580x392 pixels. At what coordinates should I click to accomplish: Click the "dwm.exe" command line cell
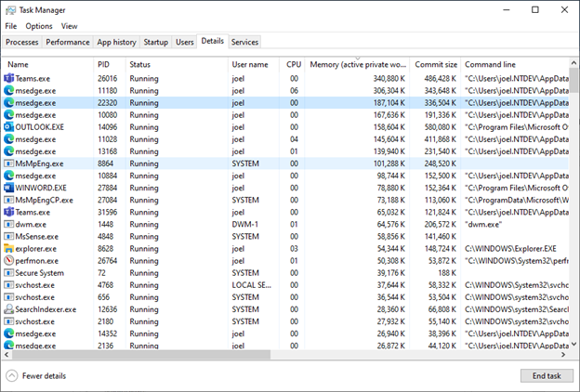click(x=483, y=225)
